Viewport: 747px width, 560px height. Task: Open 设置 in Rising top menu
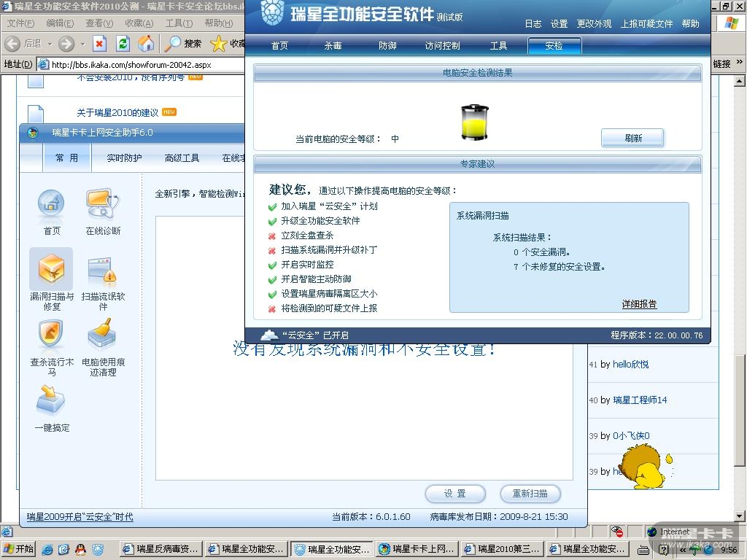[559, 24]
